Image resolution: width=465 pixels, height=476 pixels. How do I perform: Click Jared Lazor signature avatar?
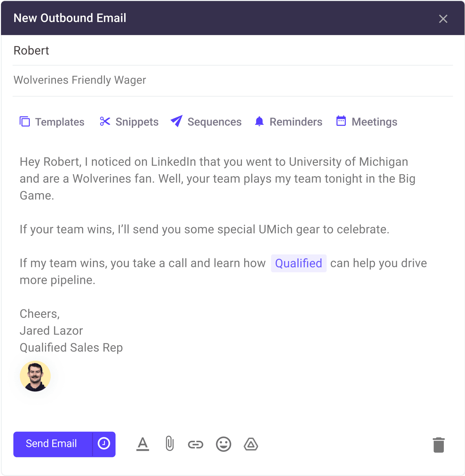click(x=35, y=376)
